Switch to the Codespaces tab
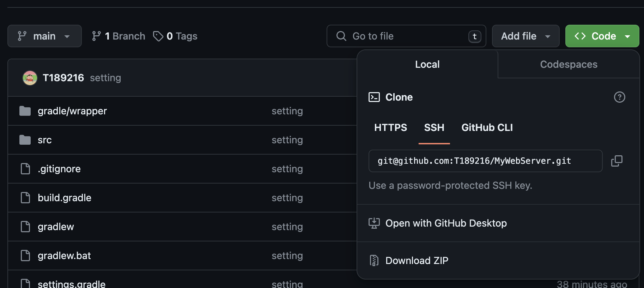The width and height of the screenshot is (644, 288). [x=569, y=64]
